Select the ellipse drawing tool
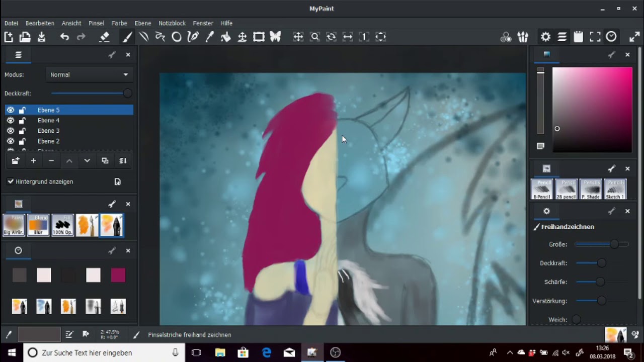This screenshot has width=644, height=362. pyautogui.click(x=177, y=37)
